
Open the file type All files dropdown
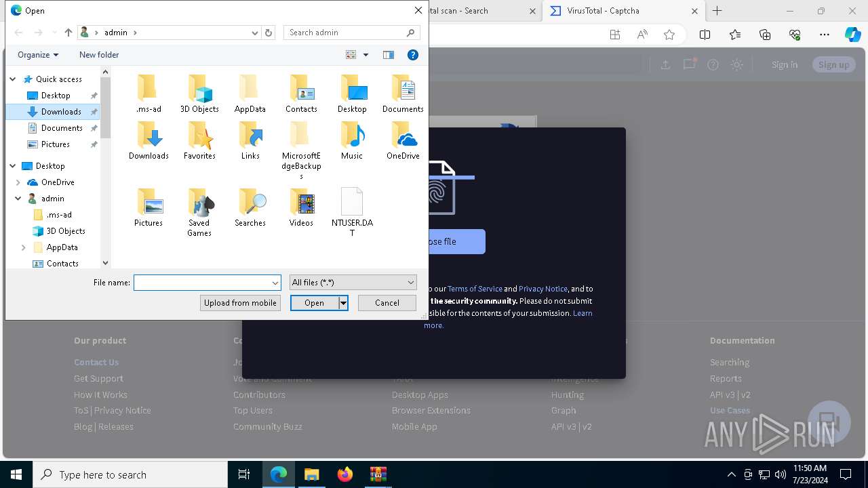(353, 283)
